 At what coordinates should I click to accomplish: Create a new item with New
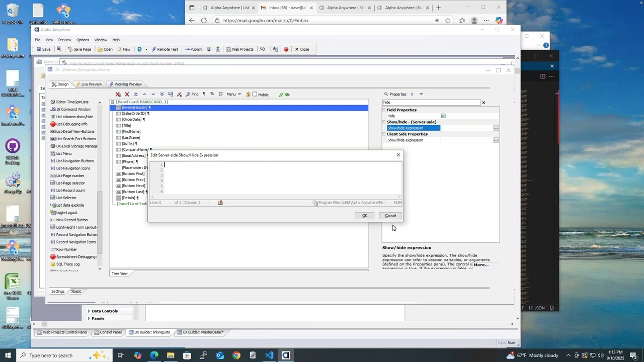coord(123,49)
